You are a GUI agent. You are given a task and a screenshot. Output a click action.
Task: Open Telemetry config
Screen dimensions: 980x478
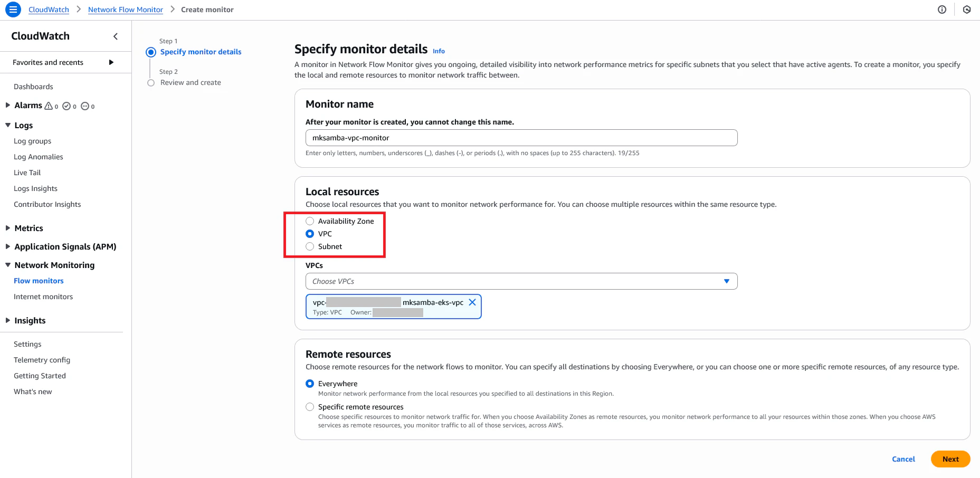[x=42, y=360]
